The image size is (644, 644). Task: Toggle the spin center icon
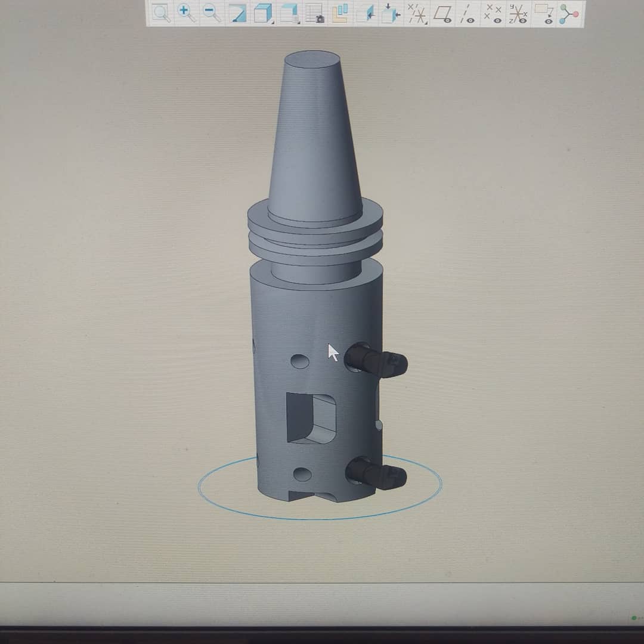pyautogui.click(x=568, y=13)
